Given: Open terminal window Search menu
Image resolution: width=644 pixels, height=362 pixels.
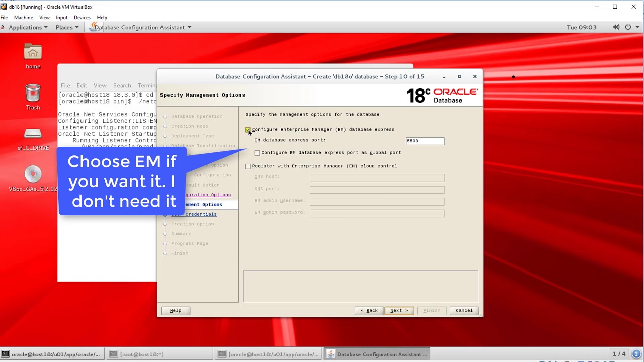Looking at the screenshot, I should pos(122,85).
